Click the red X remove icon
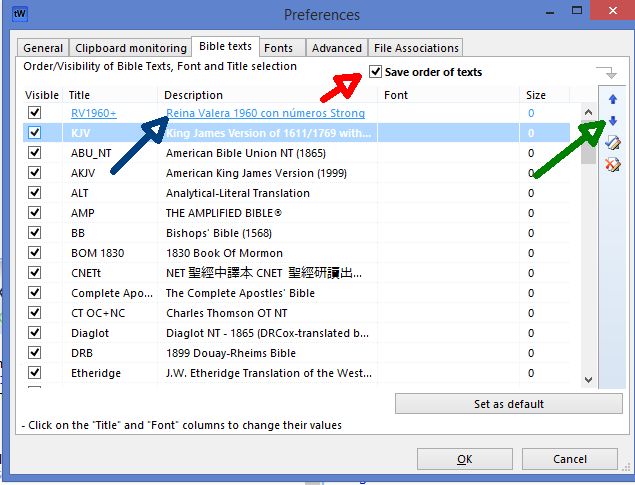This screenshot has height=485, width=635. [x=613, y=164]
